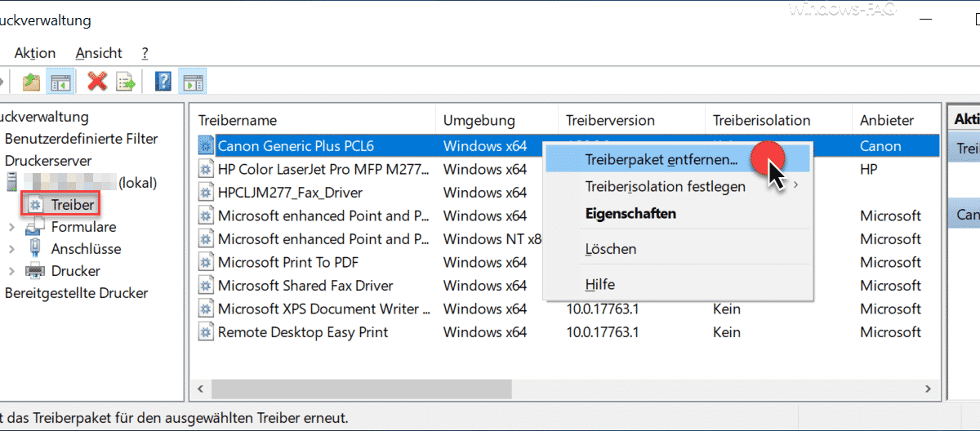This screenshot has height=431, width=980.
Task: Click the Export List toolbar icon
Action: [x=125, y=81]
